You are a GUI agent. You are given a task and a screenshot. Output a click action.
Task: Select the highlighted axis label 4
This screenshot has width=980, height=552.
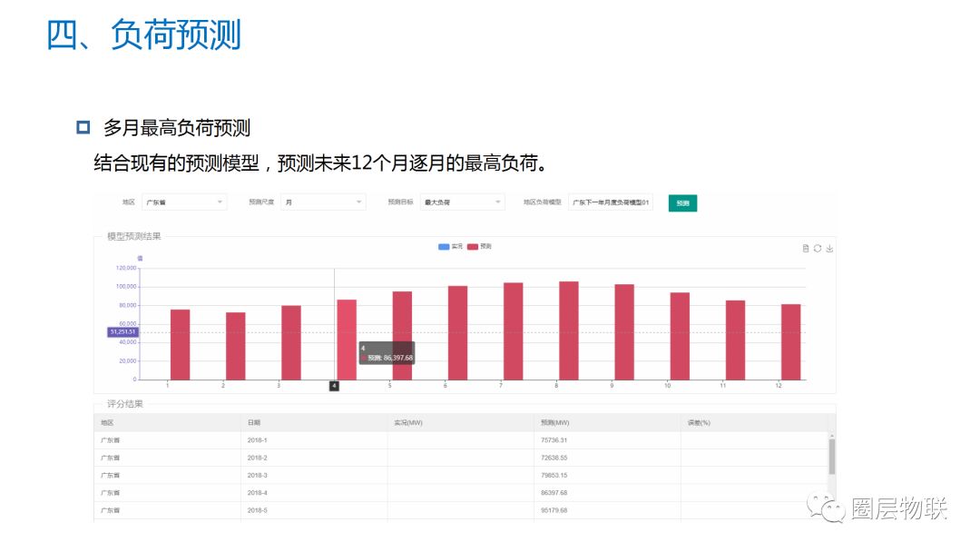coord(334,387)
